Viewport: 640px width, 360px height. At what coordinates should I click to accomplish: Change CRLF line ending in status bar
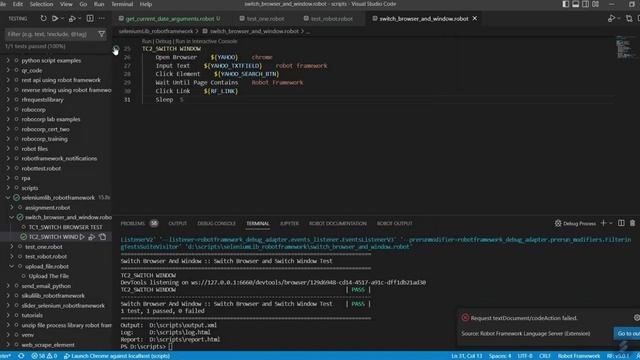point(544,356)
